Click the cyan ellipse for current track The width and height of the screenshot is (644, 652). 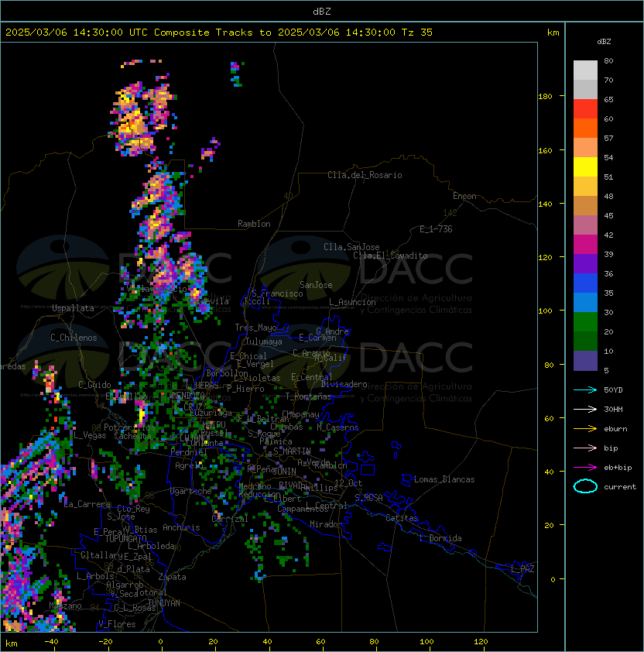click(x=585, y=486)
